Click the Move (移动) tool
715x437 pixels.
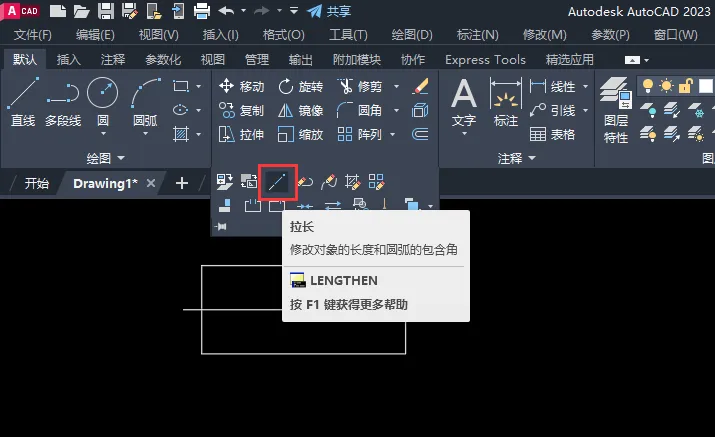point(242,86)
